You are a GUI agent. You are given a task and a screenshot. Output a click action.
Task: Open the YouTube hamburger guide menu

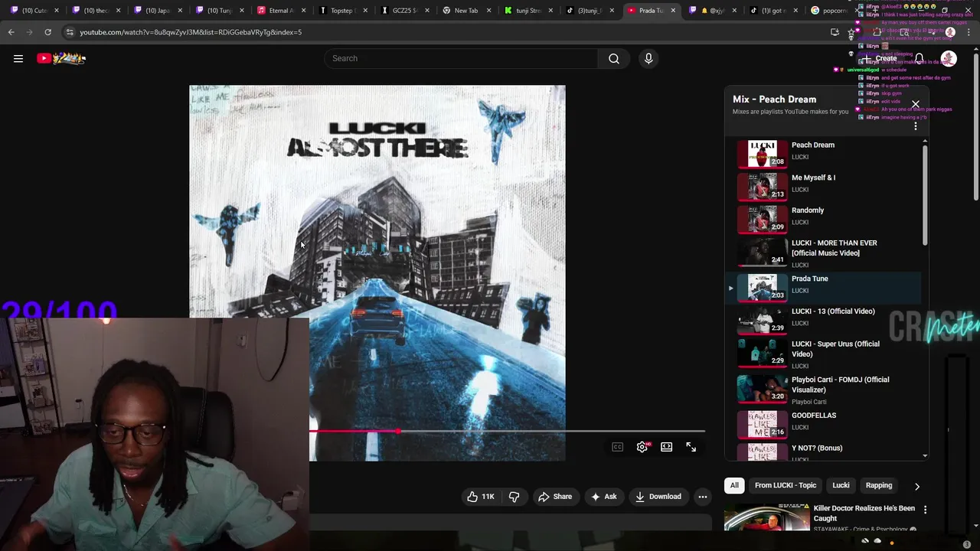coord(18,58)
